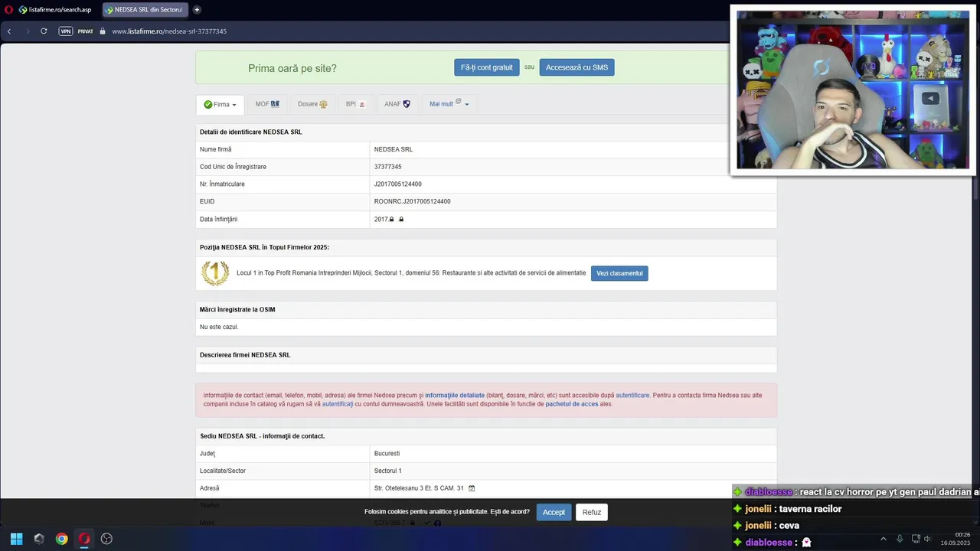Open the 'pachetul de acces' link
This screenshot has width=980, height=551.
click(572, 404)
